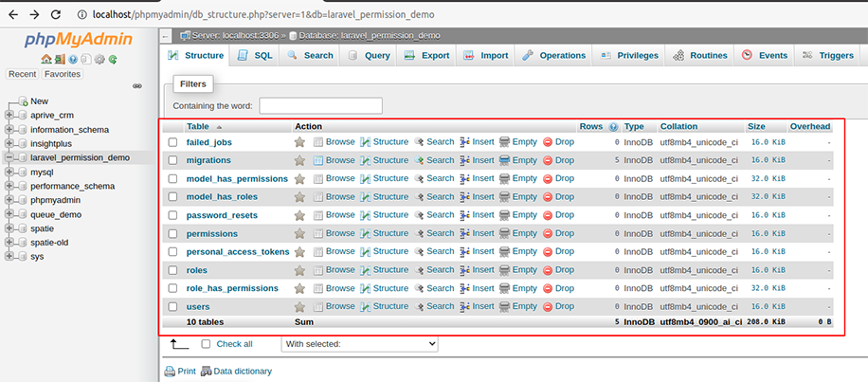The width and height of the screenshot is (868, 382).
Task: Expand queue_demo database node
Action: [x=9, y=214]
